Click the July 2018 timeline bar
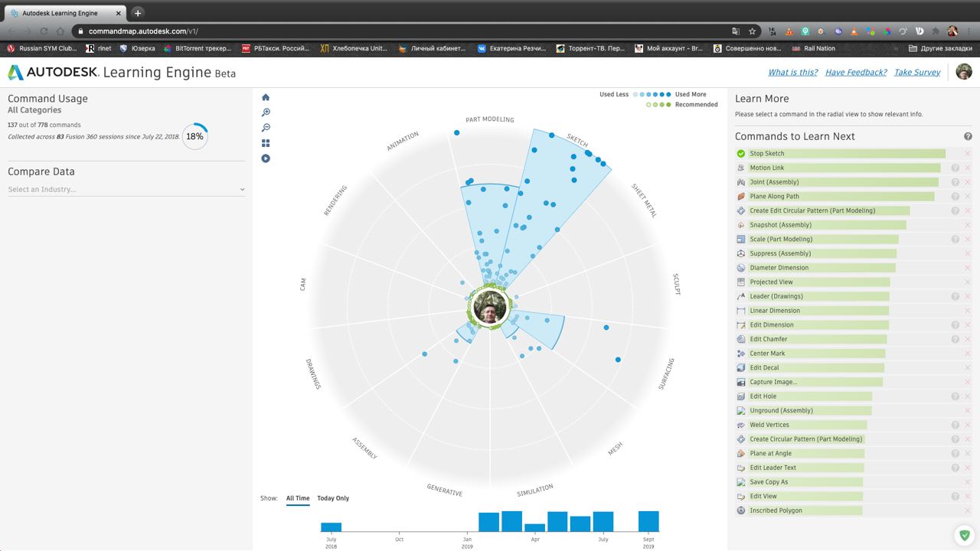Screen dimensions: 980x551 pos(331,527)
